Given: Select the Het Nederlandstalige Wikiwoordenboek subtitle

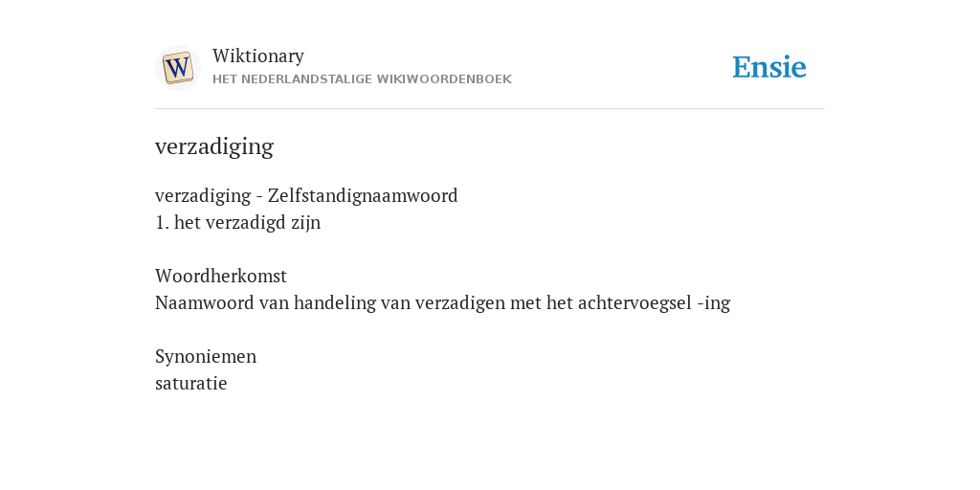Looking at the screenshot, I should click(362, 79).
